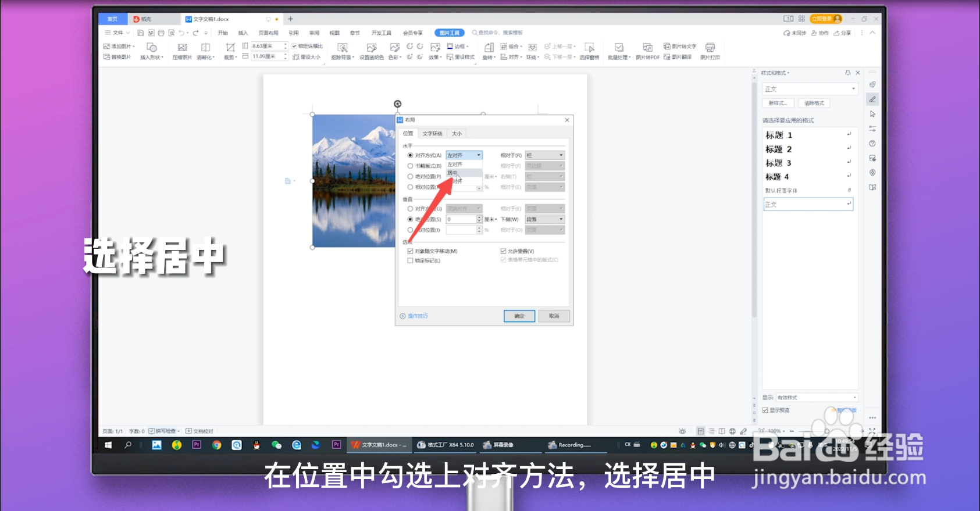Click the rocket icon in right sidebar
This screenshot has width=980, height=511.
click(x=872, y=85)
